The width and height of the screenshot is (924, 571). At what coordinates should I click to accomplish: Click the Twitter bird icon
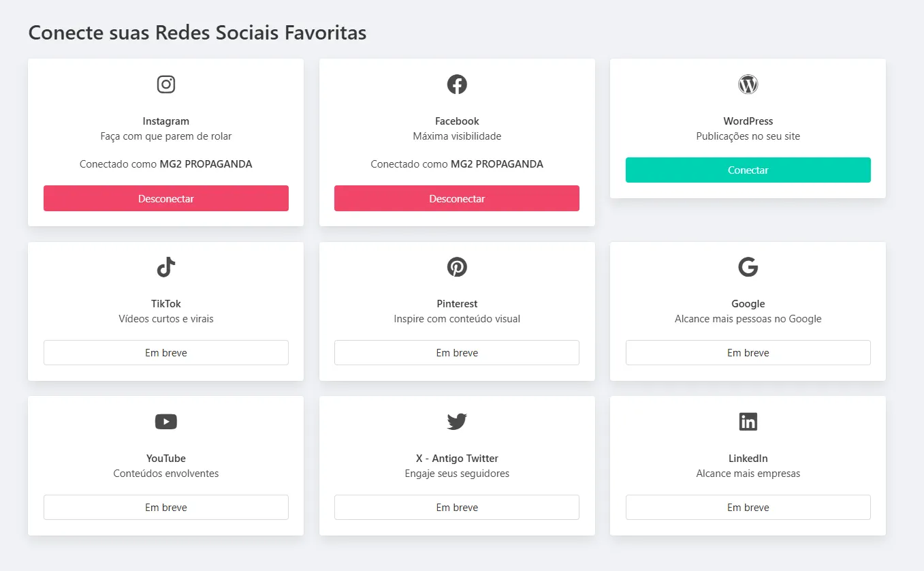[x=457, y=422]
